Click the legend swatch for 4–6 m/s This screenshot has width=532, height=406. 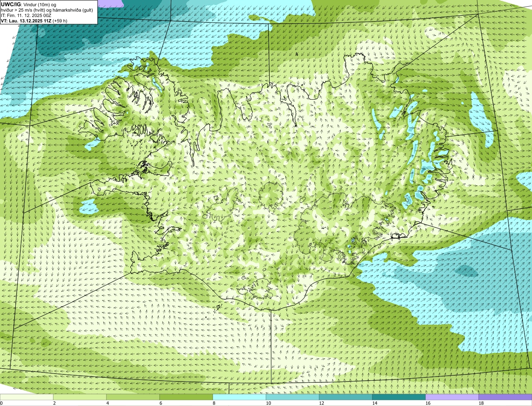pos(133,397)
